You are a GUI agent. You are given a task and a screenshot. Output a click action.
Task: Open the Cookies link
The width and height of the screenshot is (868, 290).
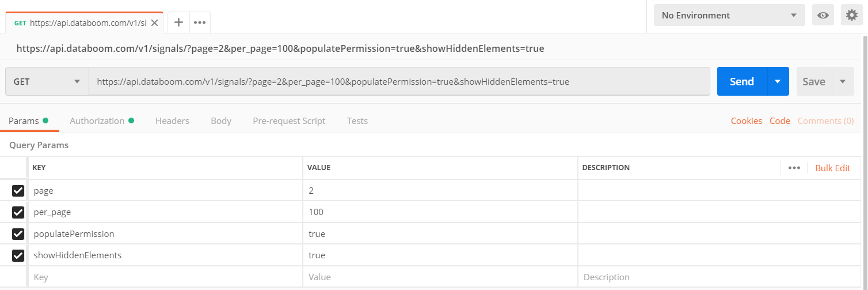click(x=747, y=121)
